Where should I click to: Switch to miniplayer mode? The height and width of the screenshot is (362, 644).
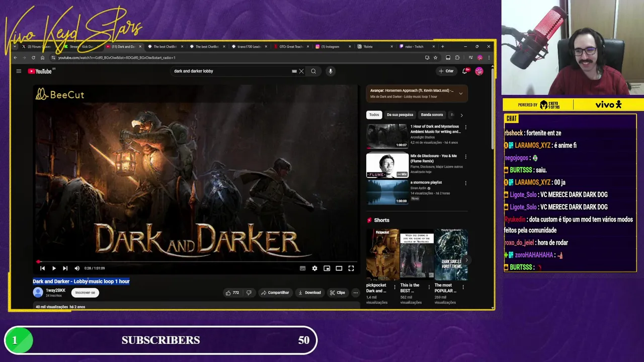(327, 268)
